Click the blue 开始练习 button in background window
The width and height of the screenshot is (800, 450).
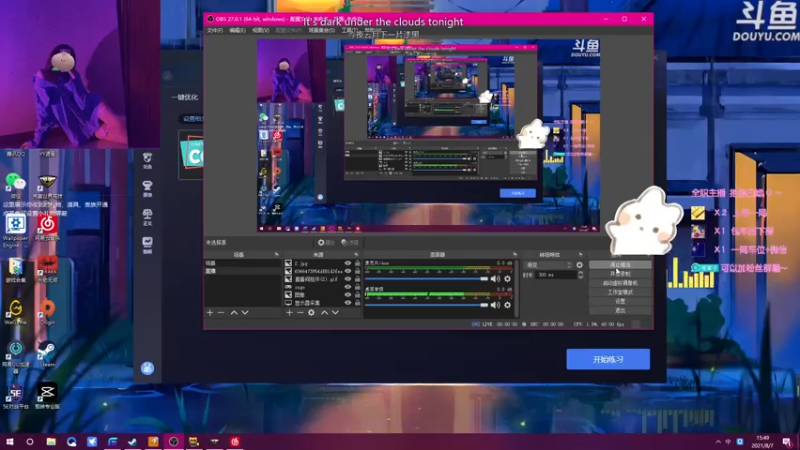(608, 359)
